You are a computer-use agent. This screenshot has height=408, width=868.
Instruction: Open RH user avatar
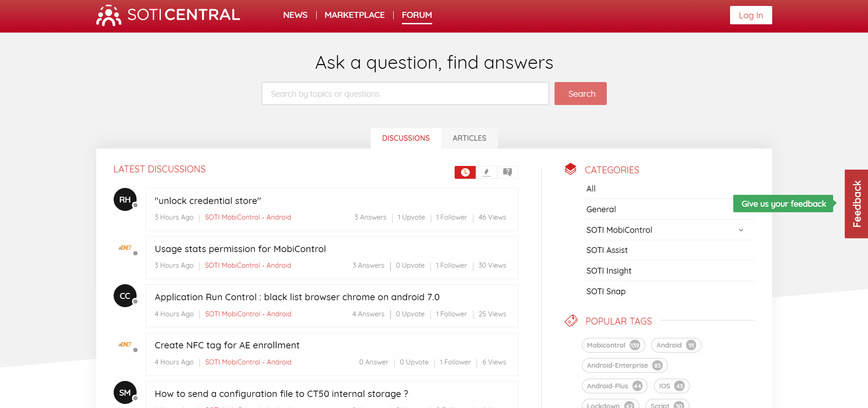click(x=125, y=199)
